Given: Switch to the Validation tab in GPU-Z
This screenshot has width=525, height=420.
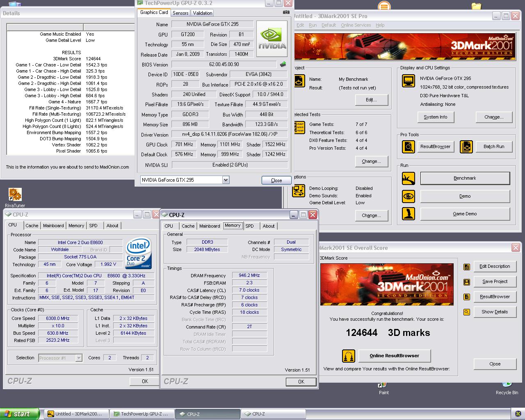Looking at the screenshot, I should tap(203, 13).
